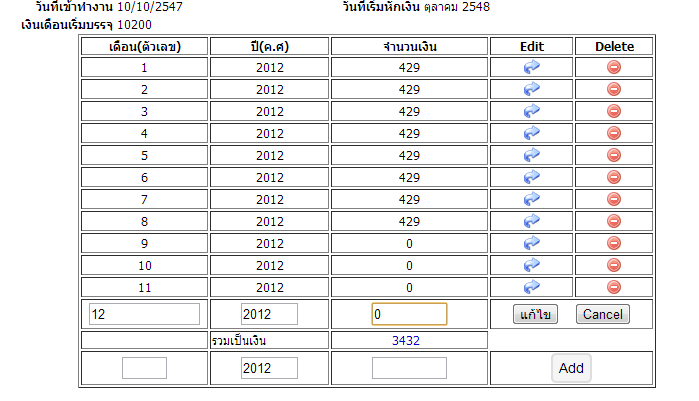The height and width of the screenshot is (401, 699).
Task: Delete the month 6 row
Action: 614,177
